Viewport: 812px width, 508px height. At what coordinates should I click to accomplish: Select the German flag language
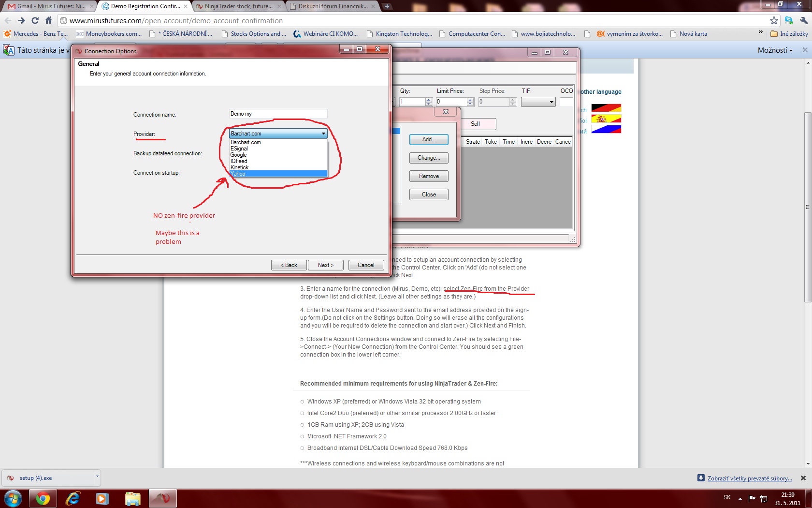(606, 108)
